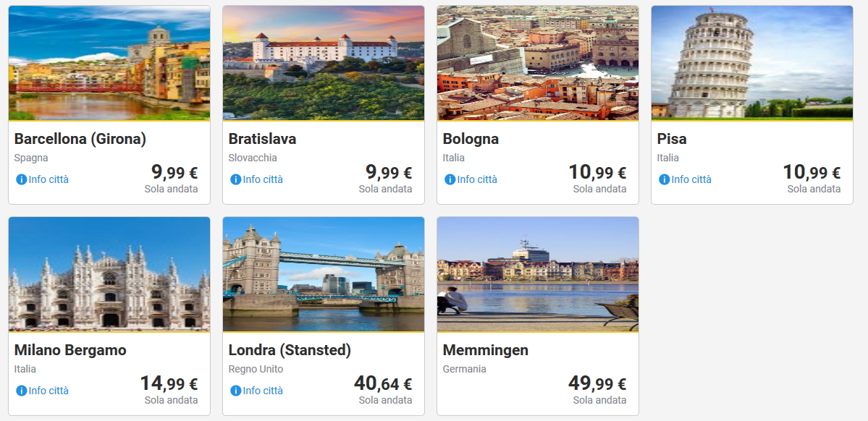This screenshot has height=421, width=868.
Task: Click the info icon on Londra (Stansted) card
Action: point(235,391)
